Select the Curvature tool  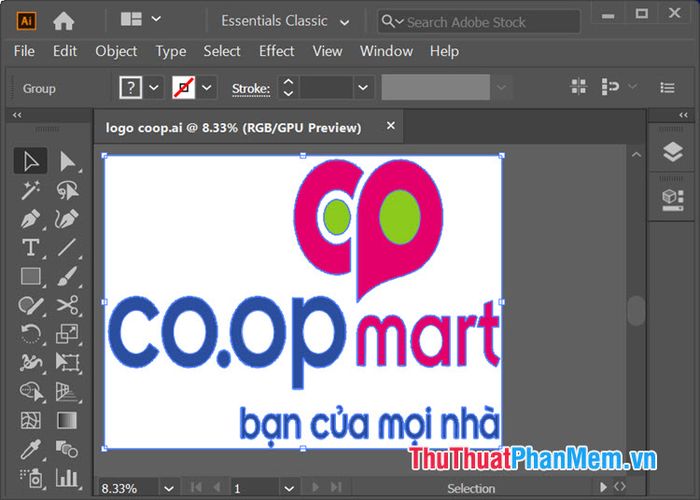pos(67,219)
